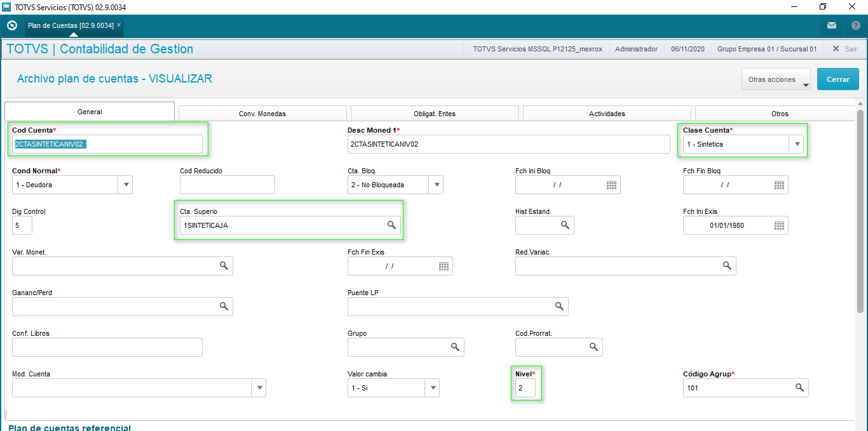
Task: Open the Código Agrup search magnifier
Action: tap(799, 388)
